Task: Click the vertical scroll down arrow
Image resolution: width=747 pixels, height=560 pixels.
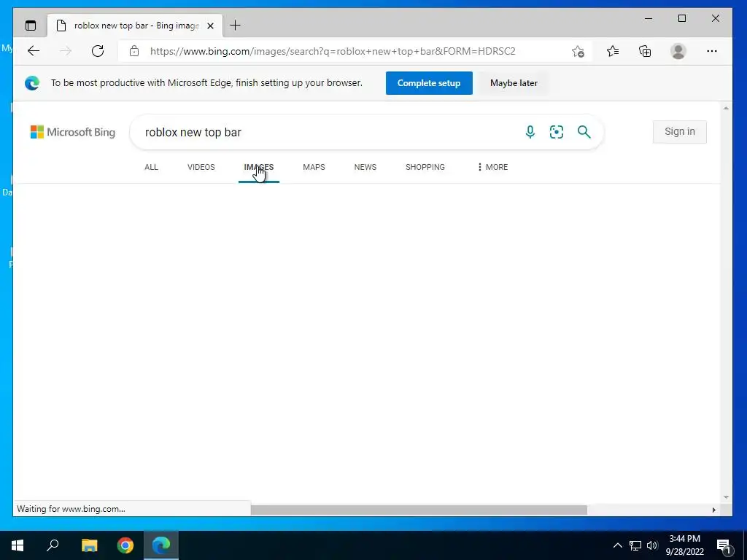Action: click(726, 497)
